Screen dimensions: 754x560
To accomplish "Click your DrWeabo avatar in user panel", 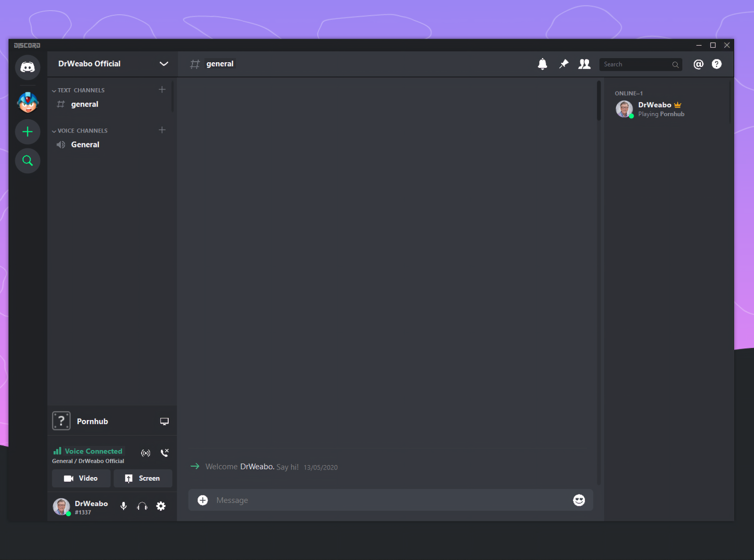I will (x=61, y=507).
